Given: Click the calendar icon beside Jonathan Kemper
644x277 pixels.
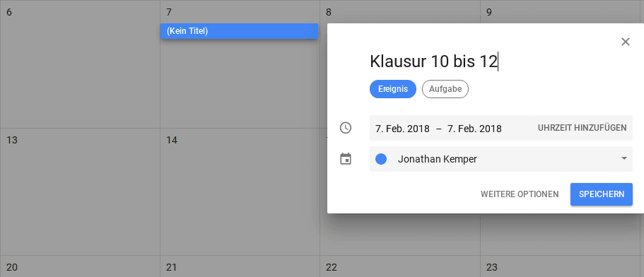Looking at the screenshot, I should coord(346,159).
